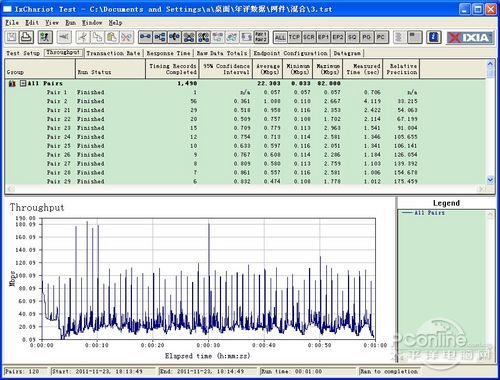Click the blue info icon
Image resolution: width=500 pixels, height=380 pixels.
tap(434, 37)
